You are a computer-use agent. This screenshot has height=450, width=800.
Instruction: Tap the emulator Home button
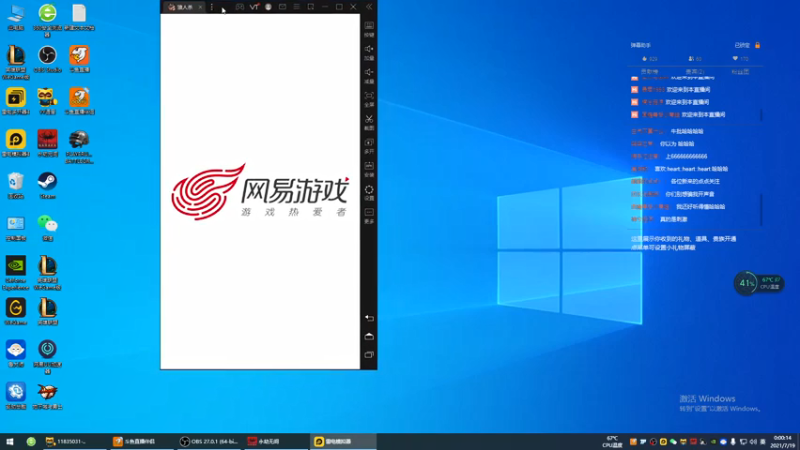click(x=369, y=336)
